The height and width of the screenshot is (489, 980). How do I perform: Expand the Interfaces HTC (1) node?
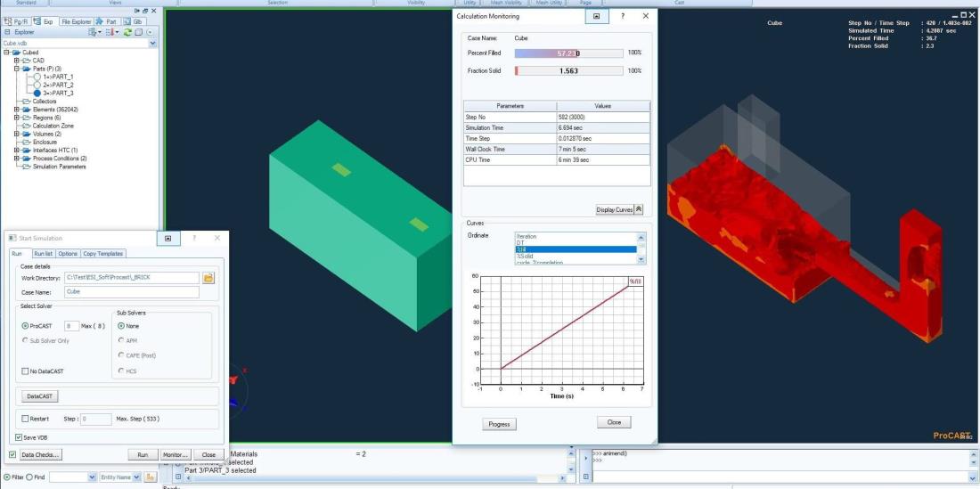point(17,150)
